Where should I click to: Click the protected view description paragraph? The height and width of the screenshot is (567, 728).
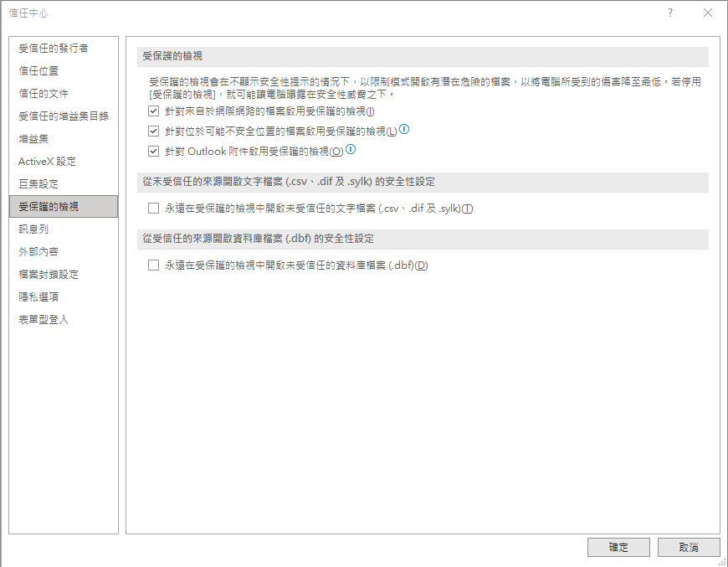coord(425,88)
